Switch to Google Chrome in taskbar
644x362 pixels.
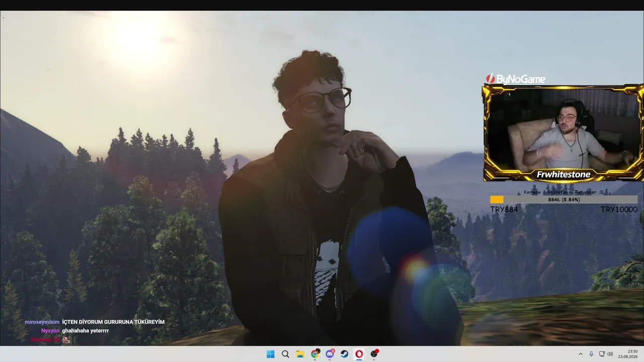tap(315, 354)
